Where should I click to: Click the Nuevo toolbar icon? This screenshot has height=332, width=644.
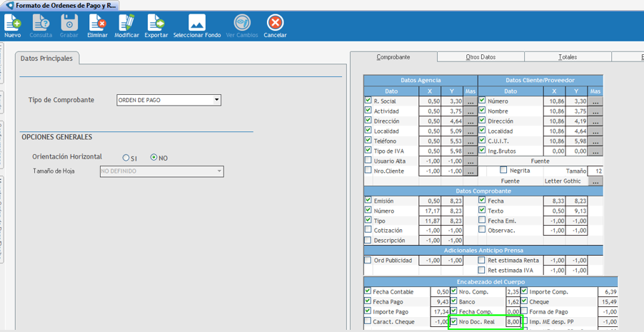(12, 24)
